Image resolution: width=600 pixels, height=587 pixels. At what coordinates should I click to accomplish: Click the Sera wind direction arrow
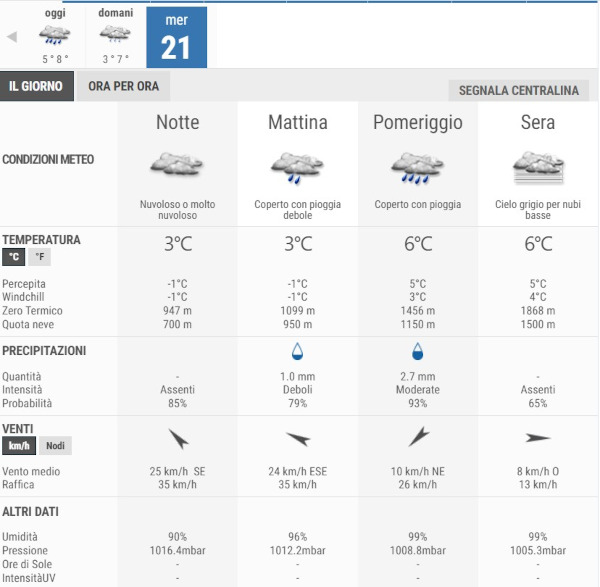pyautogui.click(x=538, y=438)
